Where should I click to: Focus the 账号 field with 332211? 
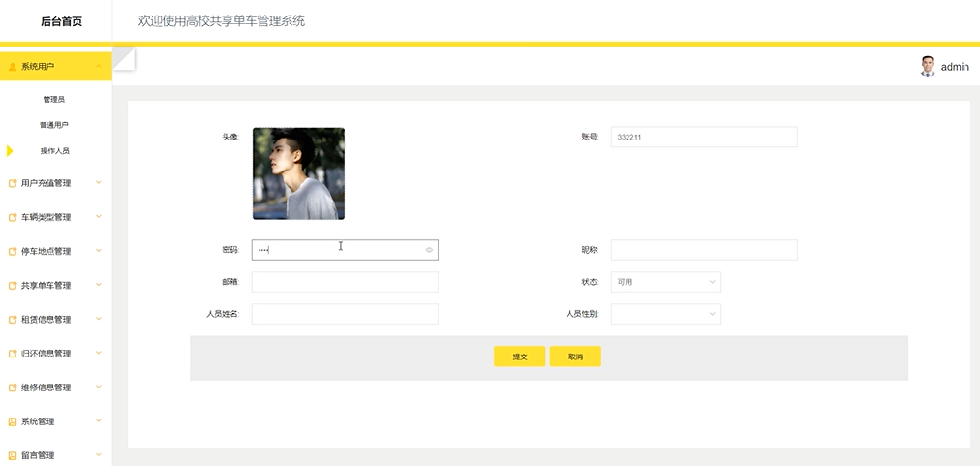click(704, 137)
